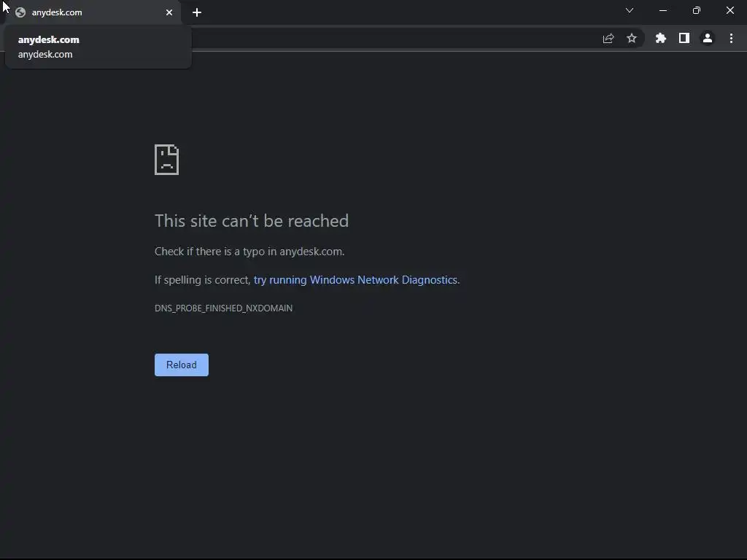Click the DNS_PROBE_FINISHED_NXDOMAIN error code
Screen dimensions: 747x560
tap(223, 308)
